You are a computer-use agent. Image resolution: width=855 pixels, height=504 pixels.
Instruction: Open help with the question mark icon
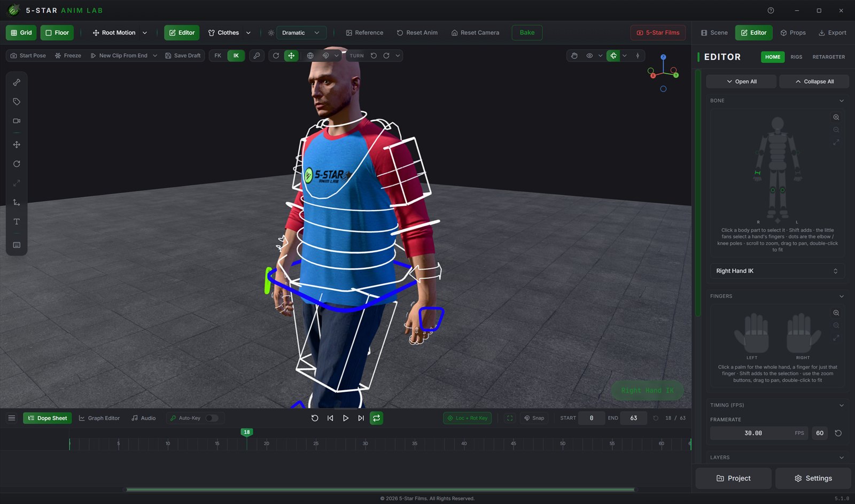pyautogui.click(x=771, y=10)
